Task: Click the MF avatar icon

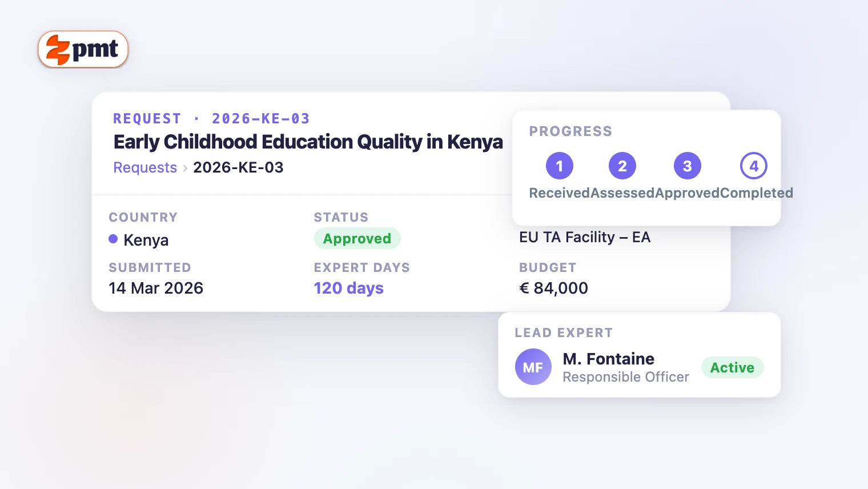Action: (533, 367)
